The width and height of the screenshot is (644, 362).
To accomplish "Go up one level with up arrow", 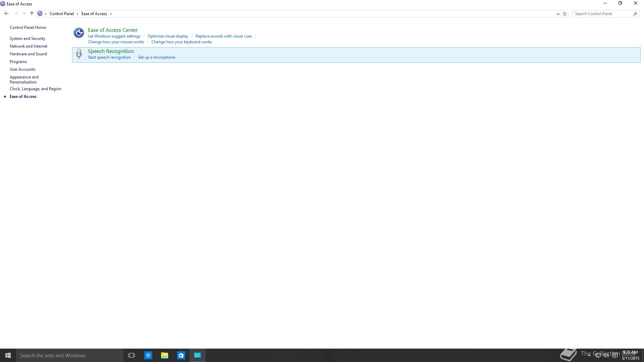I will click(32, 14).
